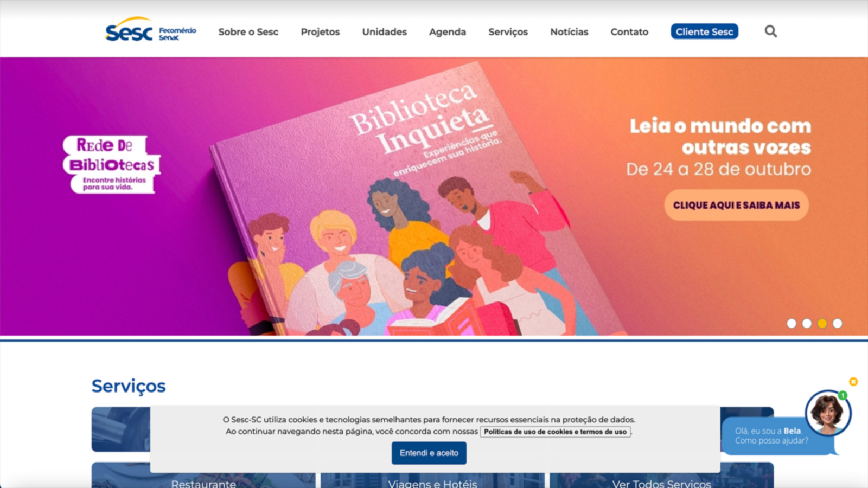Open the Sobre o Sesc menu
Screen dimensions: 868x488
point(248,32)
